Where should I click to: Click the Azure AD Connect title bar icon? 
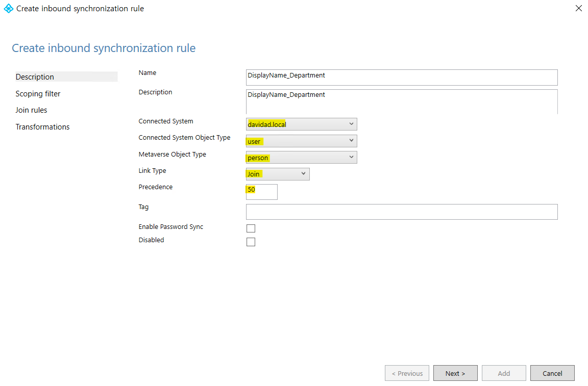click(x=8, y=8)
